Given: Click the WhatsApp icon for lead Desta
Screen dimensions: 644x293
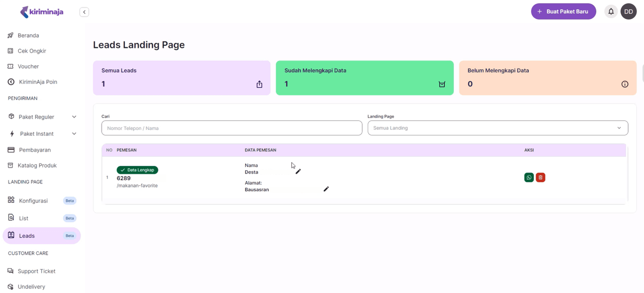Looking at the screenshot, I should click(x=529, y=177).
